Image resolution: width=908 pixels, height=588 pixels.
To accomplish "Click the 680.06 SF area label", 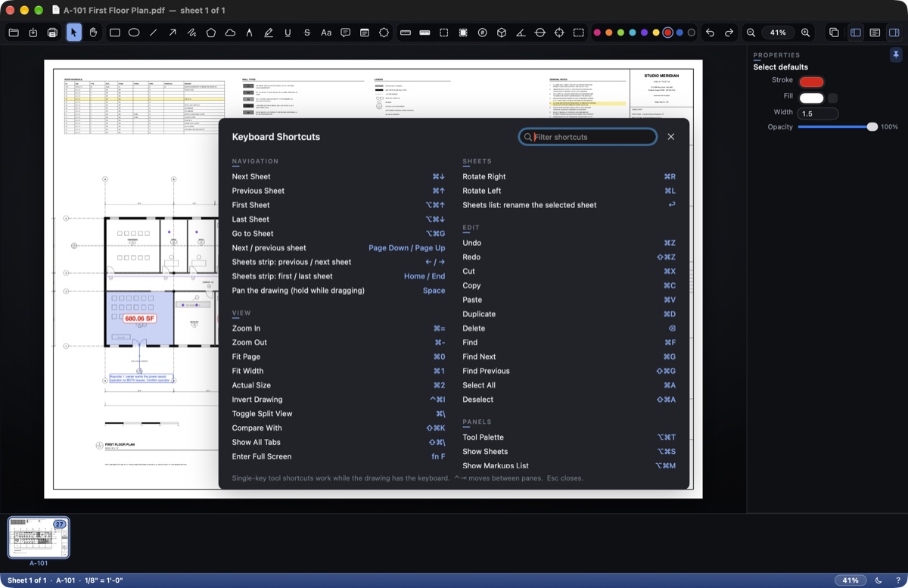I will click(140, 319).
